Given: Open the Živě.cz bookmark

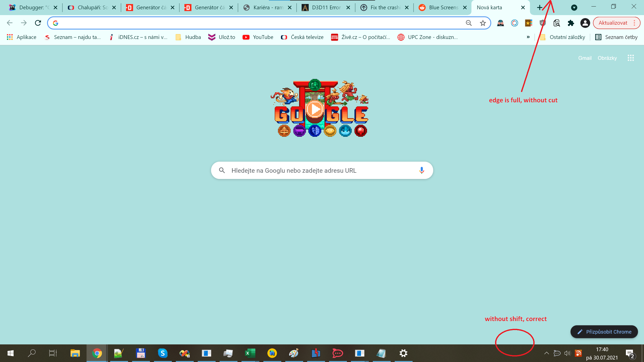Looking at the screenshot, I should 360,37.
